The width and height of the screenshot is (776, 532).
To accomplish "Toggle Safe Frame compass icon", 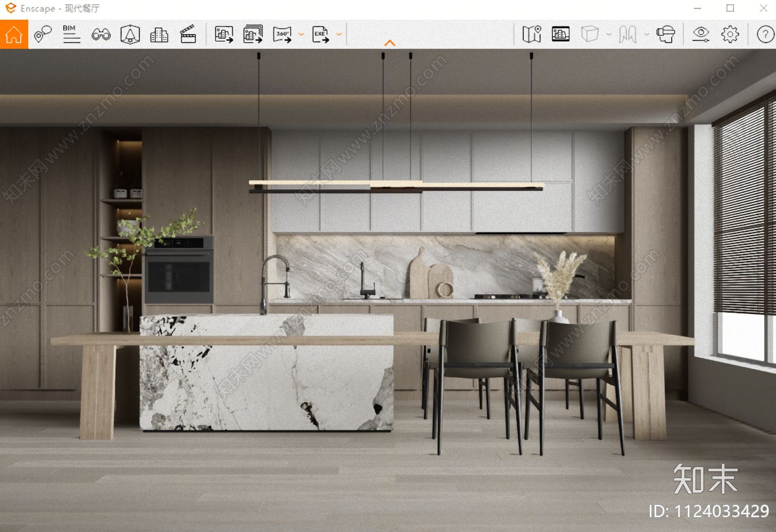I will (x=130, y=35).
